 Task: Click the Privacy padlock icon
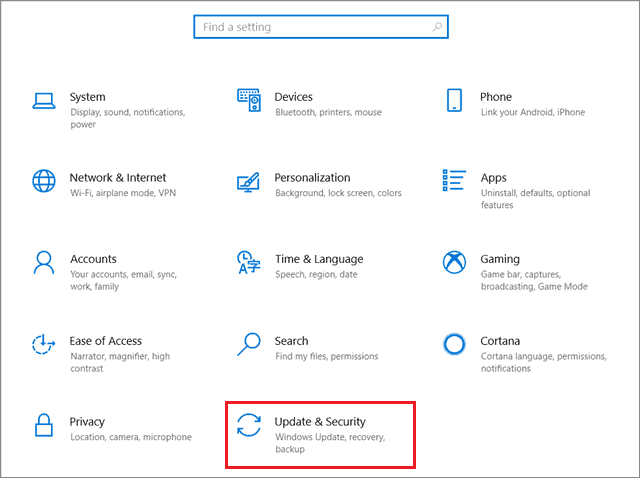[x=44, y=425]
